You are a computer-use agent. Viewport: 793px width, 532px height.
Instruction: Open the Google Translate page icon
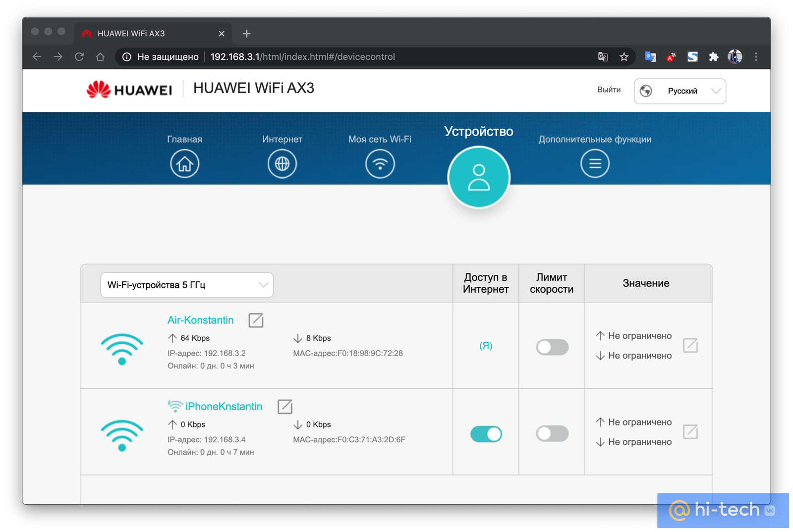(x=603, y=57)
